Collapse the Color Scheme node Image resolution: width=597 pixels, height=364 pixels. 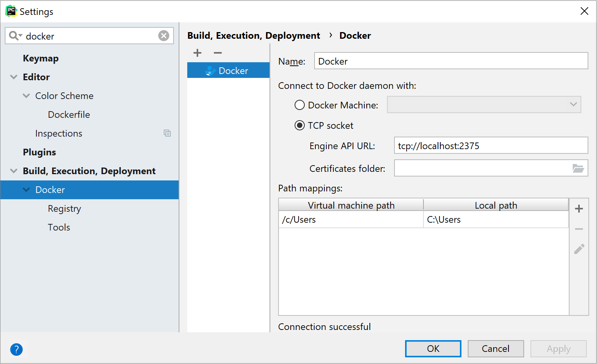26,96
